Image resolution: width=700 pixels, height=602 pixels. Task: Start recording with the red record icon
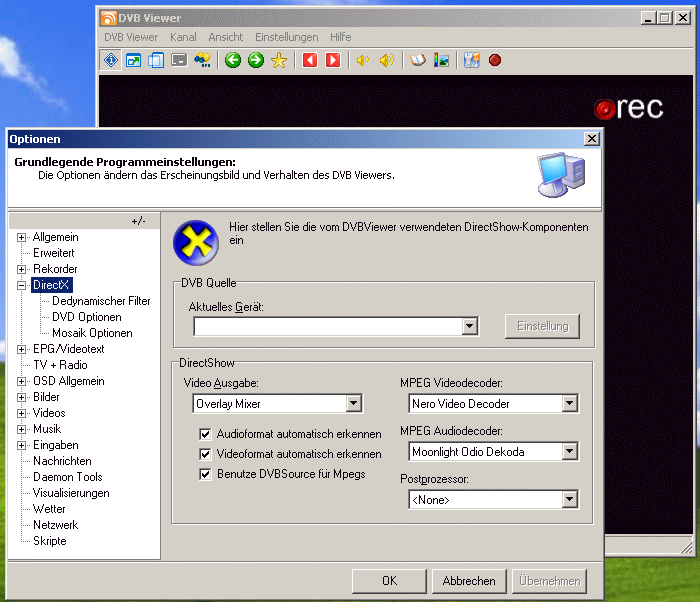point(495,60)
